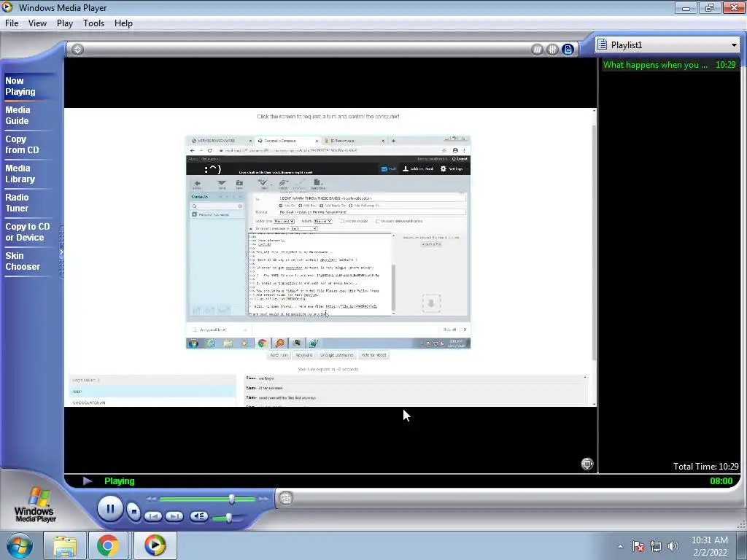Click the round menu bar toggle button
The height and width of the screenshot is (560, 747).
77,49
